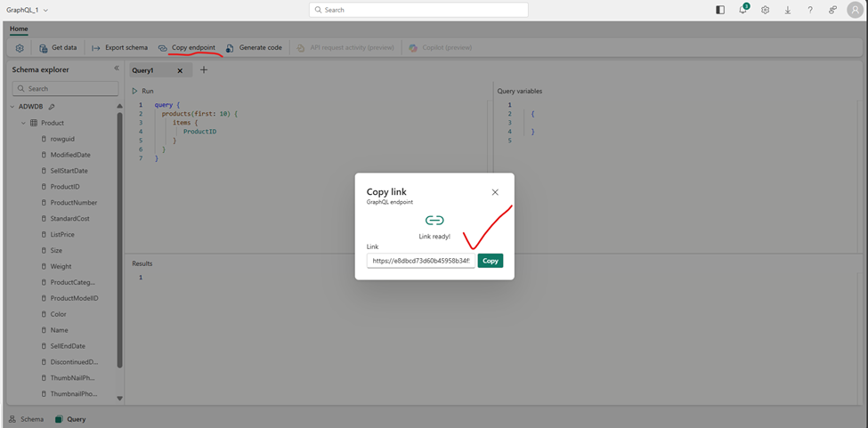The height and width of the screenshot is (428, 868).
Task: Add a new query tab with the plus icon
Action: pyautogui.click(x=203, y=70)
